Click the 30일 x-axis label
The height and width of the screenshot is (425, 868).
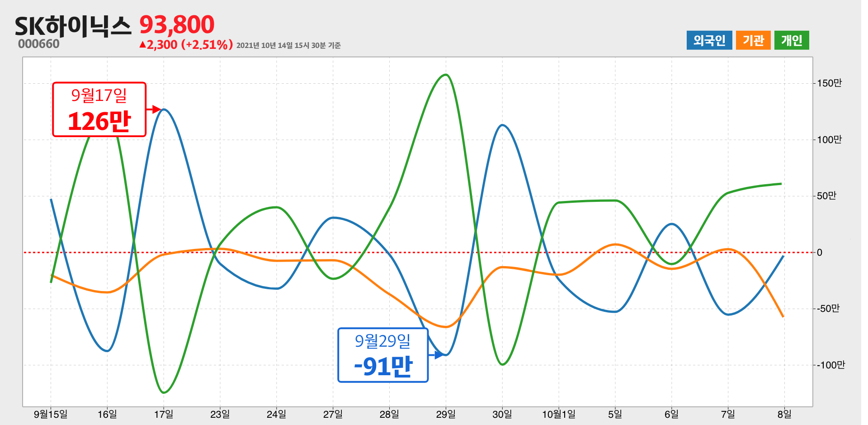[502, 414]
